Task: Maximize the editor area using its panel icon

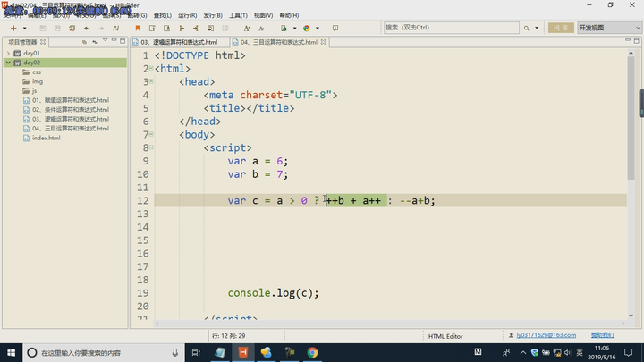Action: (x=636, y=41)
